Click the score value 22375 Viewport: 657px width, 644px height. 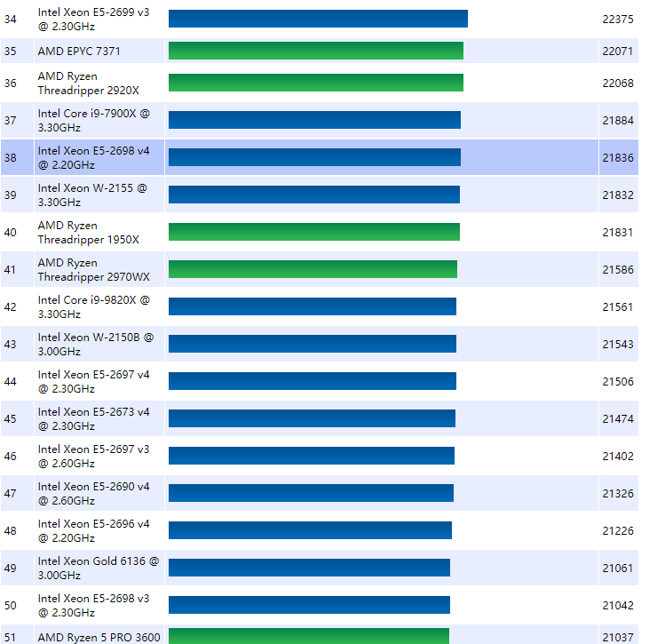coord(618,19)
